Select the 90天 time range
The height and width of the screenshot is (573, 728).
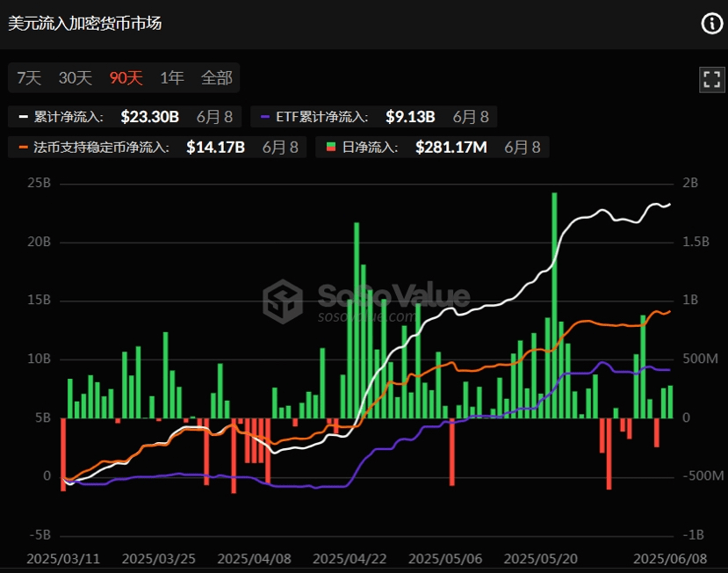(x=126, y=78)
